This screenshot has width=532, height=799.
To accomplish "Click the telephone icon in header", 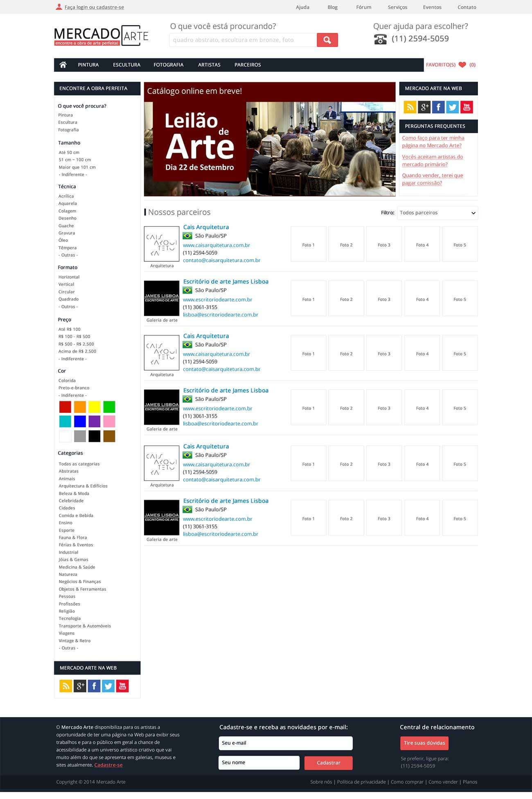I will 380,39.
